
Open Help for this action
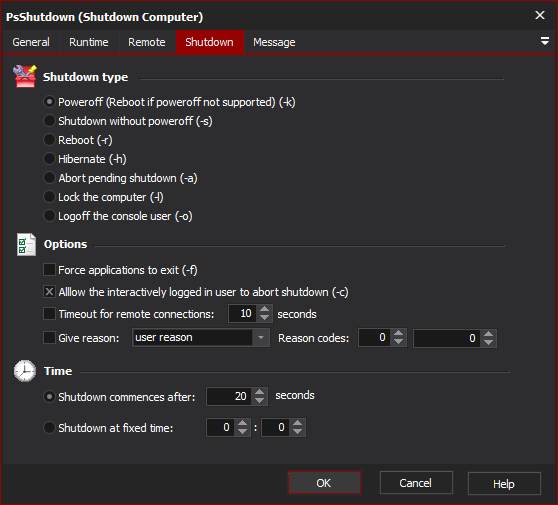coord(504,484)
